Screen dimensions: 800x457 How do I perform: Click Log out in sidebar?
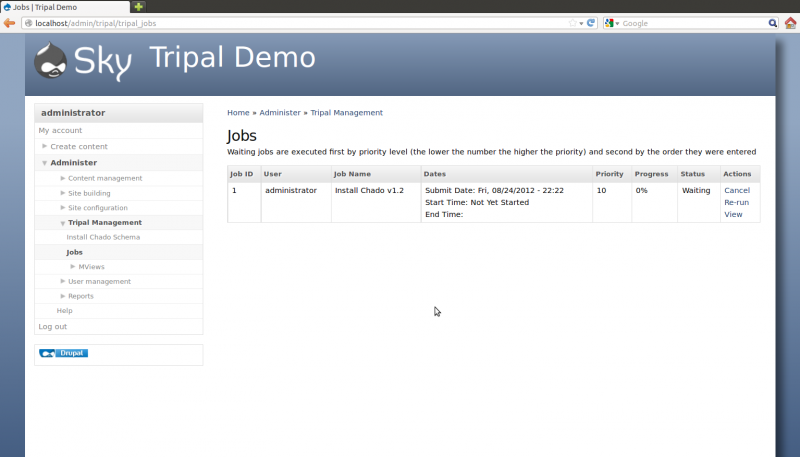coord(53,326)
